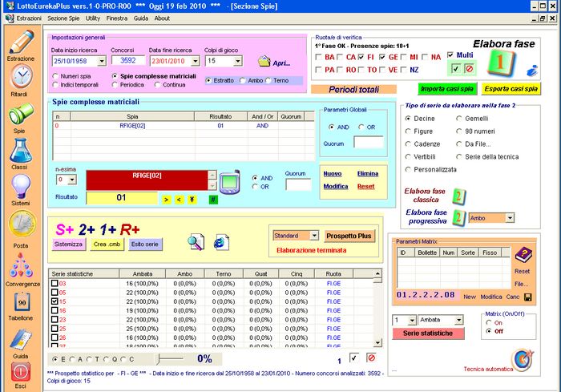Open the Classi flask icon
The width and height of the screenshot is (561, 392).
click(x=21, y=151)
